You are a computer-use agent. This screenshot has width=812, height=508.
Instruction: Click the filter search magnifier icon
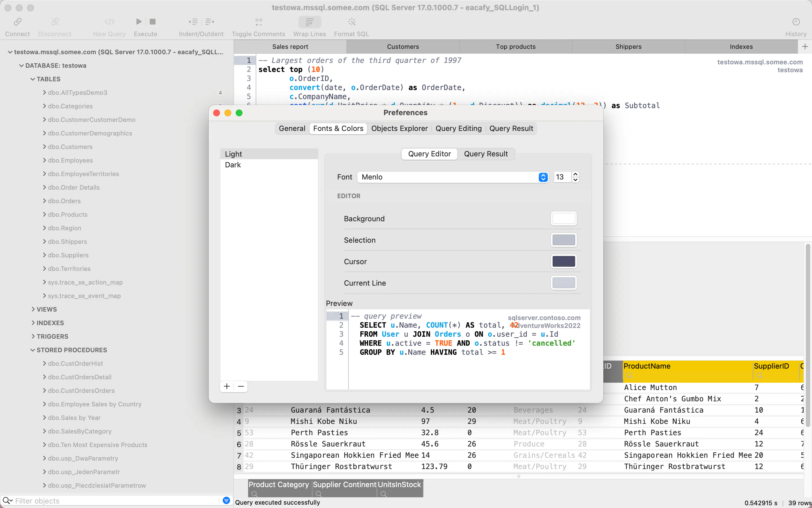click(x=7, y=501)
